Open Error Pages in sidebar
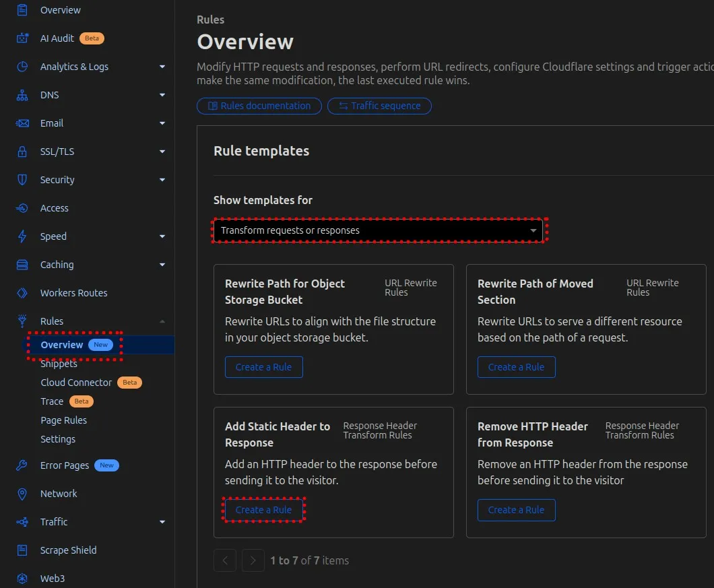Viewport: 714px width, 588px height. pyautogui.click(x=65, y=465)
